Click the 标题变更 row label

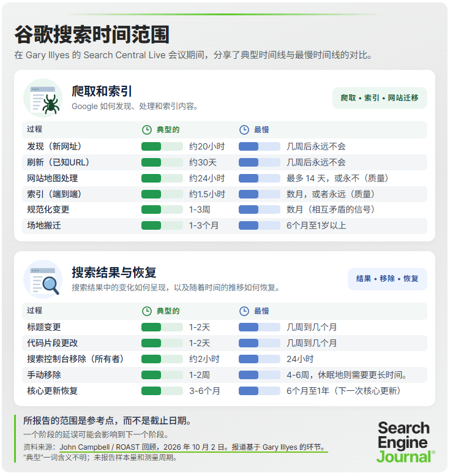(x=44, y=327)
